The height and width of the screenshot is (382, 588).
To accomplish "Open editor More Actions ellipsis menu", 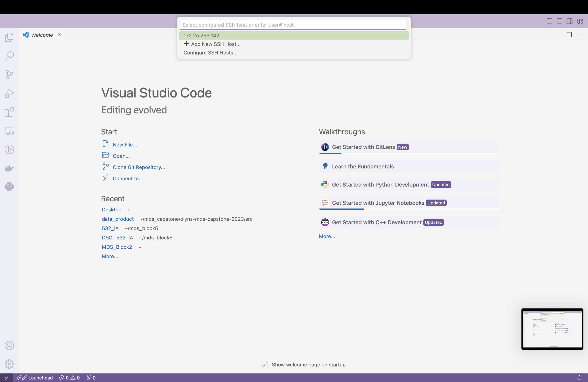I will (x=579, y=35).
